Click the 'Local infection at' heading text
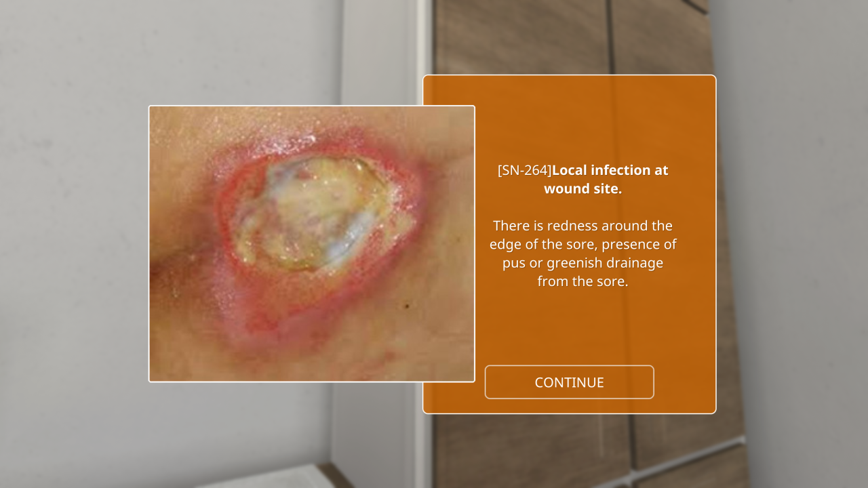 click(610, 170)
